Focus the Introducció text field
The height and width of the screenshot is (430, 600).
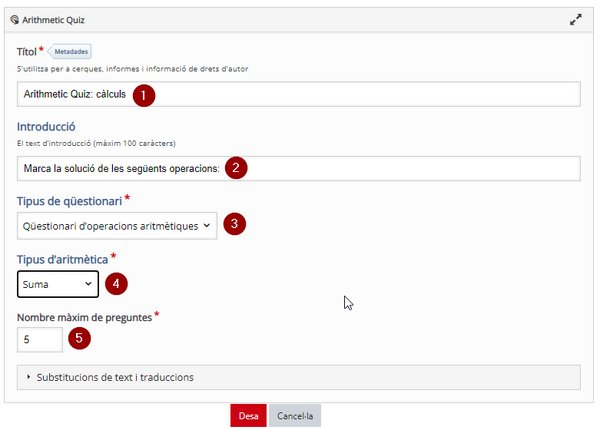coord(298,168)
